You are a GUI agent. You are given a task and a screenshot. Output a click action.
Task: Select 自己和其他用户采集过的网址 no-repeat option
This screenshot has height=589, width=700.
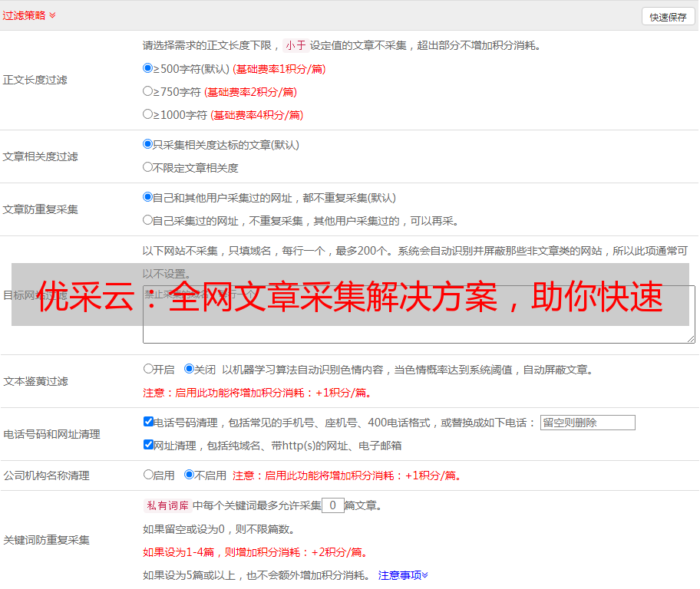[x=148, y=197]
